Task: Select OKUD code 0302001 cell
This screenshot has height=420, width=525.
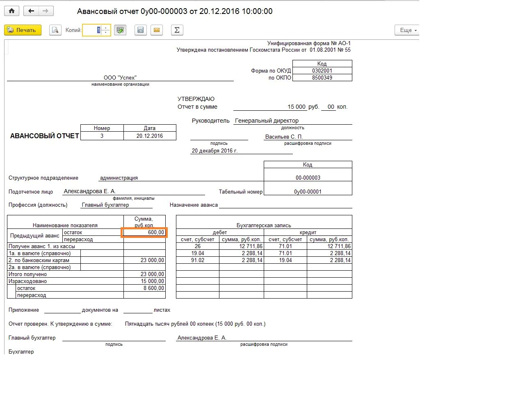Action: [x=322, y=71]
